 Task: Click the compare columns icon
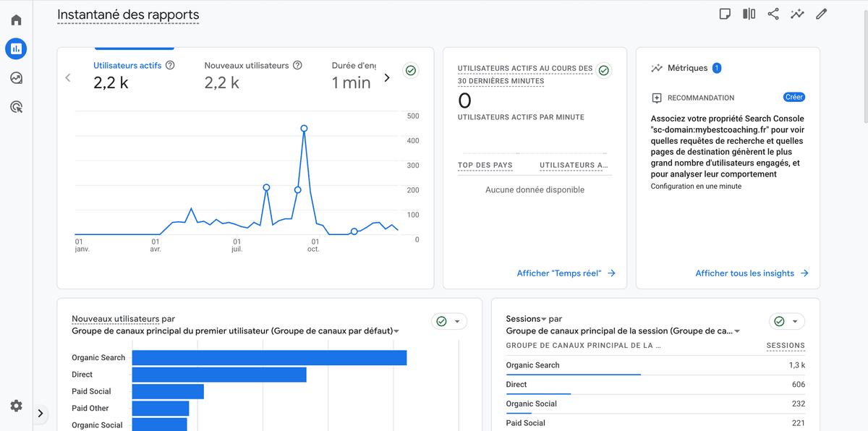pos(749,14)
